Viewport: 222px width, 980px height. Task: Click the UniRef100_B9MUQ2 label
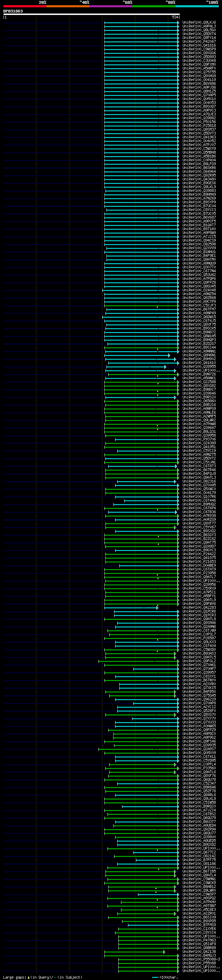tap(199, 504)
